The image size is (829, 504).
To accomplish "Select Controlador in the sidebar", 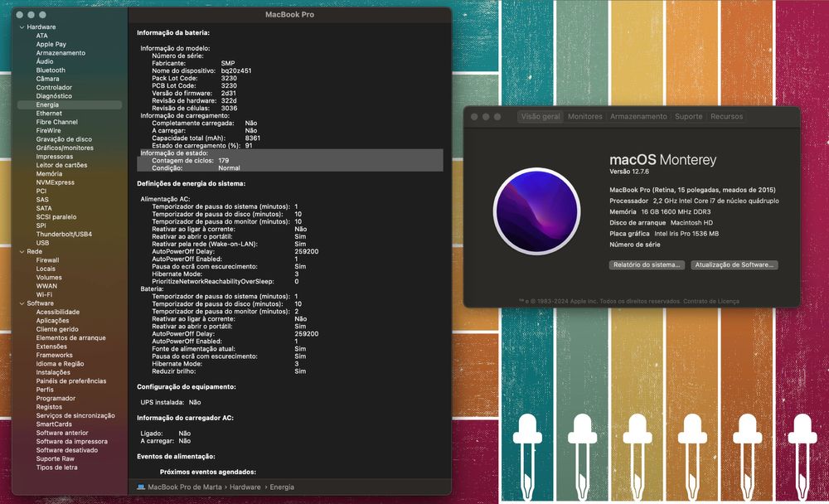I will click(54, 87).
